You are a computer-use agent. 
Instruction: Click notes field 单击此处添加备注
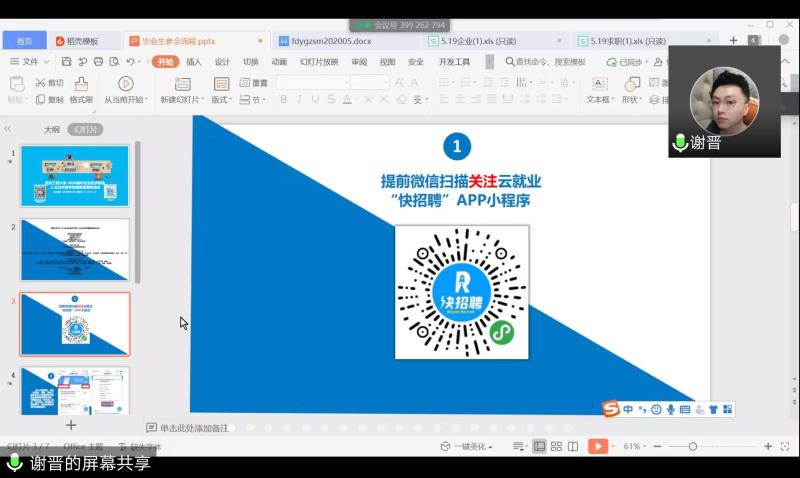pyautogui.click(x=194, y=428)
